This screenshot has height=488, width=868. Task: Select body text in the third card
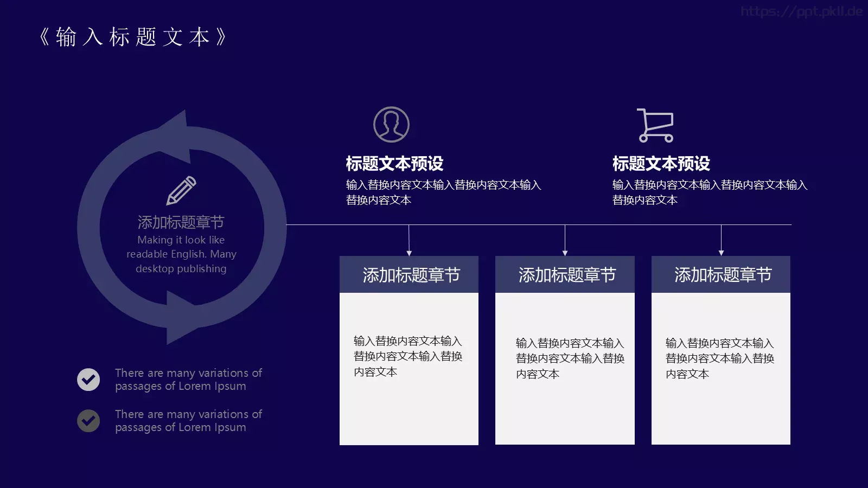(x=720, y=358)
